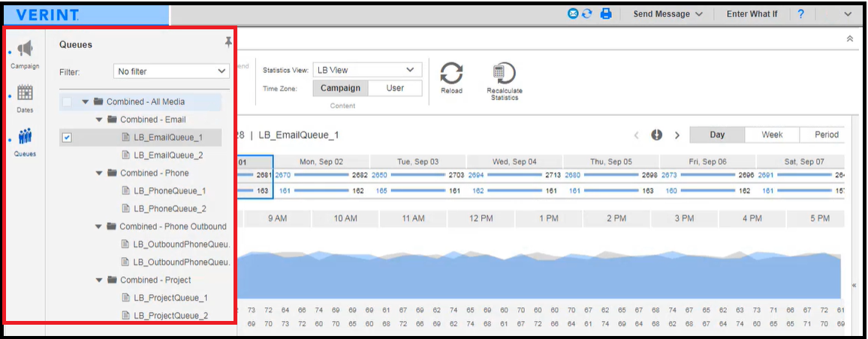
Task: Collapse Combined - Project tree node
Action: pyautogui.click(x=99, y=280)
